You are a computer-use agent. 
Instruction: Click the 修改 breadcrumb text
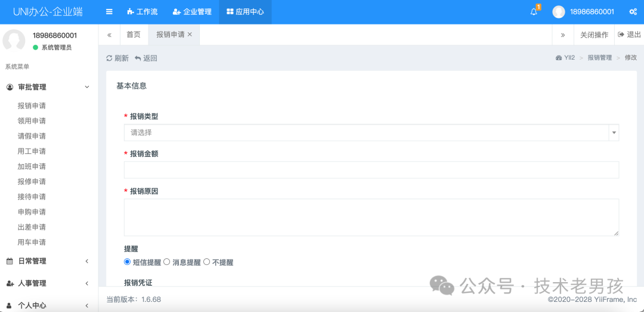click(x=631, y=58)
